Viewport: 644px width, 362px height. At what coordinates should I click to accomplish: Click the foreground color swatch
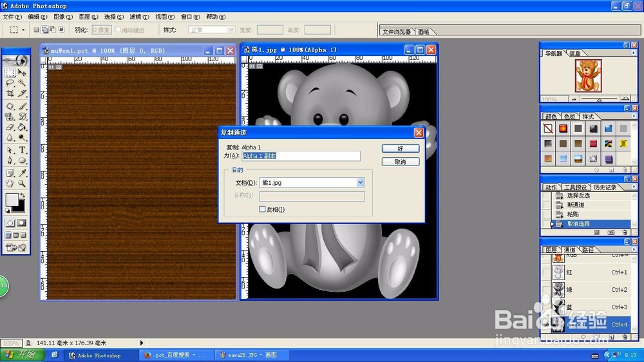point(11,200)
